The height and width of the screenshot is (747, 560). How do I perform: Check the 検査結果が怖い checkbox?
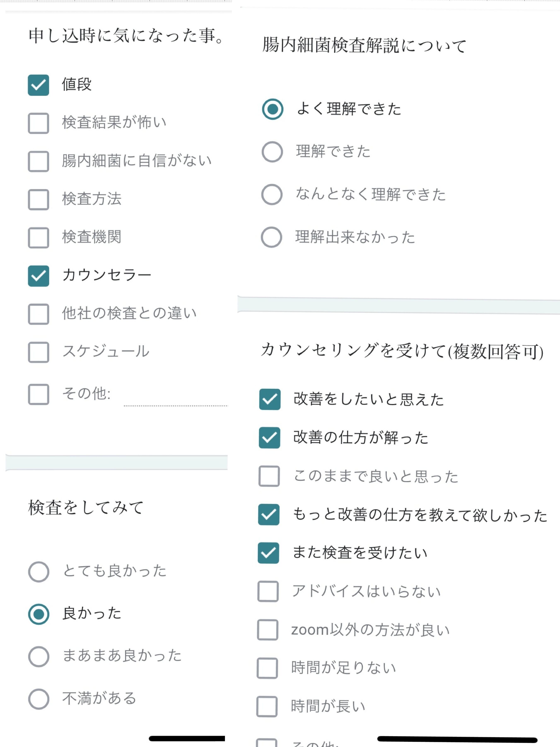coord(38,123)
